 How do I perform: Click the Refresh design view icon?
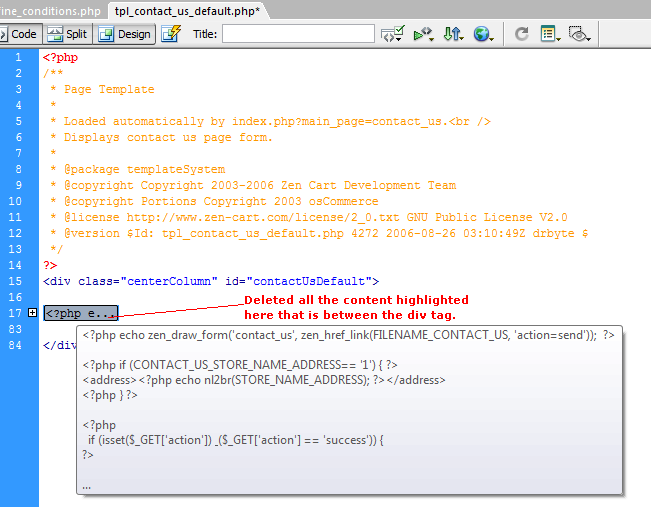click(521, 34)
